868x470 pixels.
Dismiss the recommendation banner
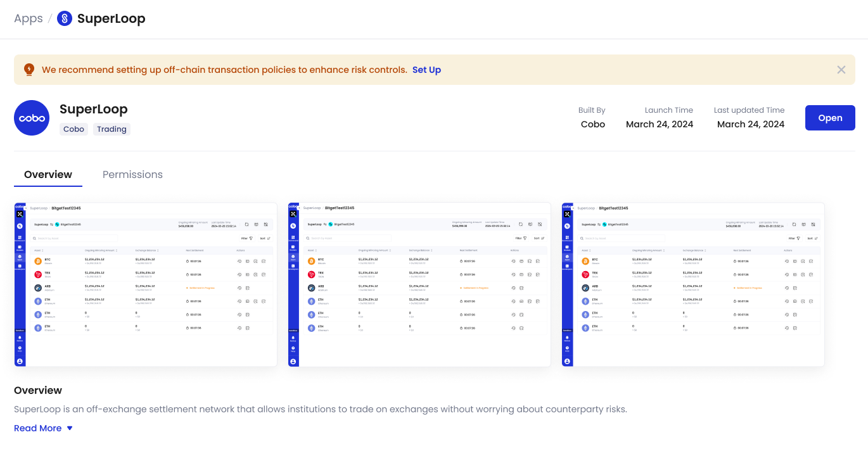point(841,70)
